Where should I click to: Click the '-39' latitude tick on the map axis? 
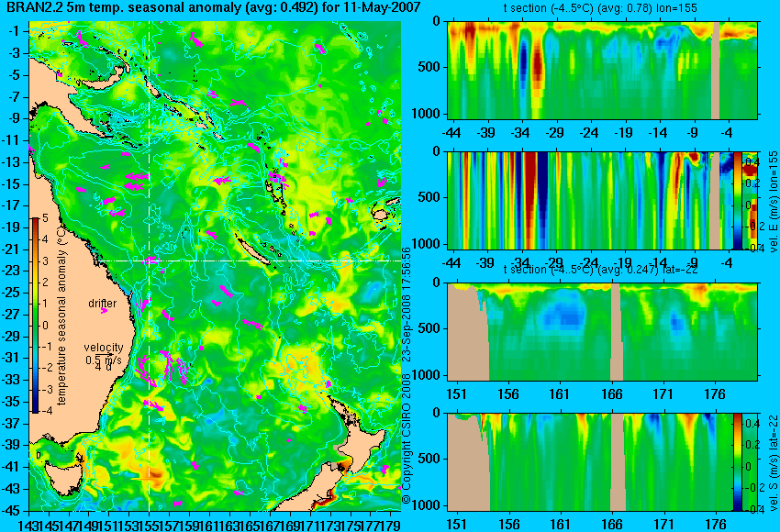[11, 445]
